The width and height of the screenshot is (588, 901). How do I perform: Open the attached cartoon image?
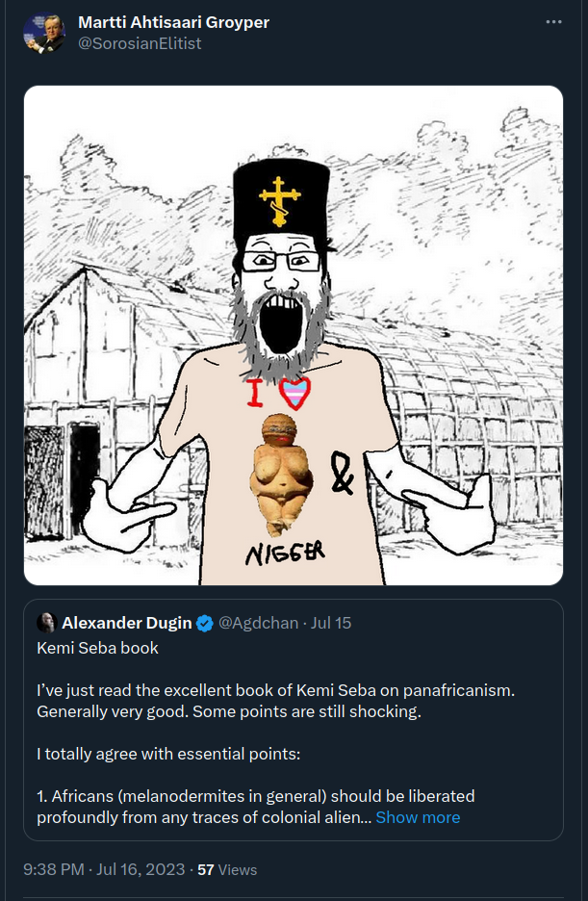pyautogui.click(x=293, y=335)
